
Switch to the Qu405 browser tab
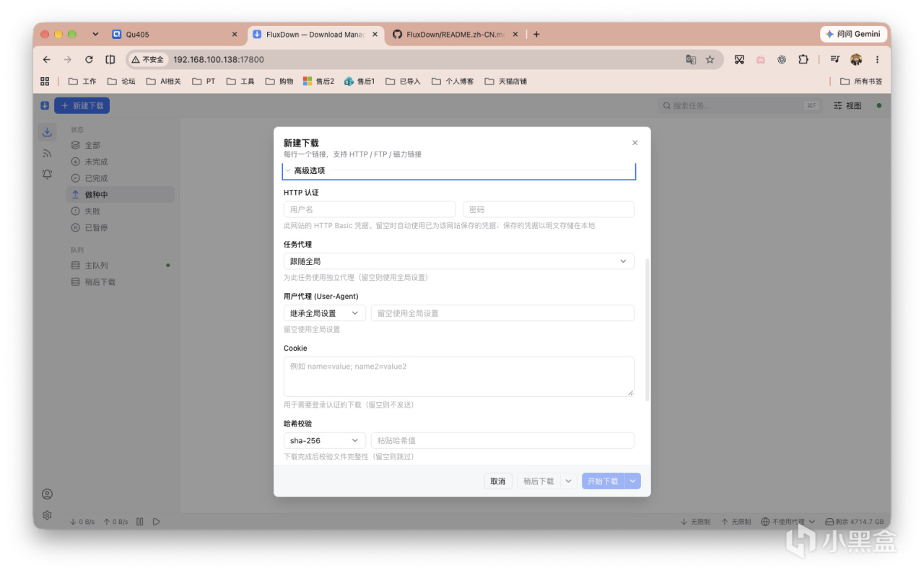175,34
